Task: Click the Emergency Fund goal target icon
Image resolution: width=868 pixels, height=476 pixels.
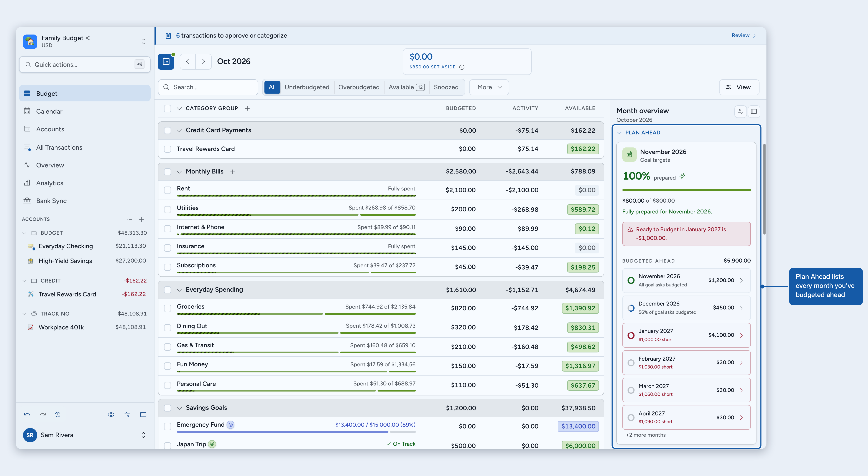Action: [230, 425]
